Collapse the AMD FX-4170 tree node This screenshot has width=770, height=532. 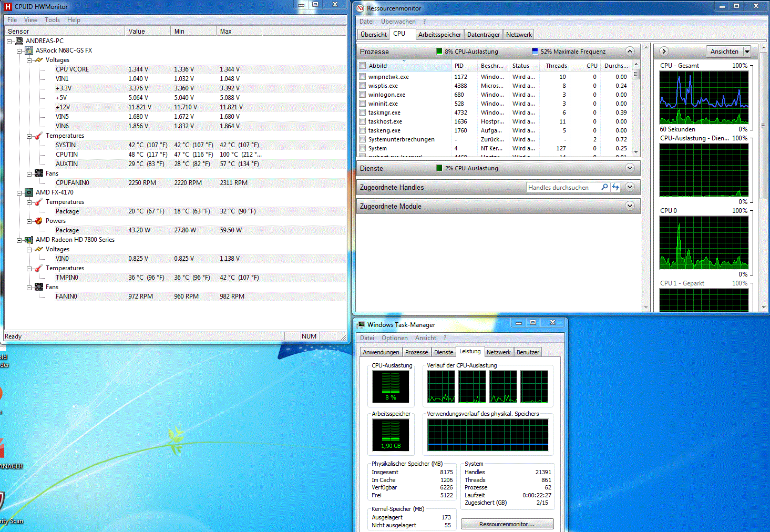pos(19,192)
